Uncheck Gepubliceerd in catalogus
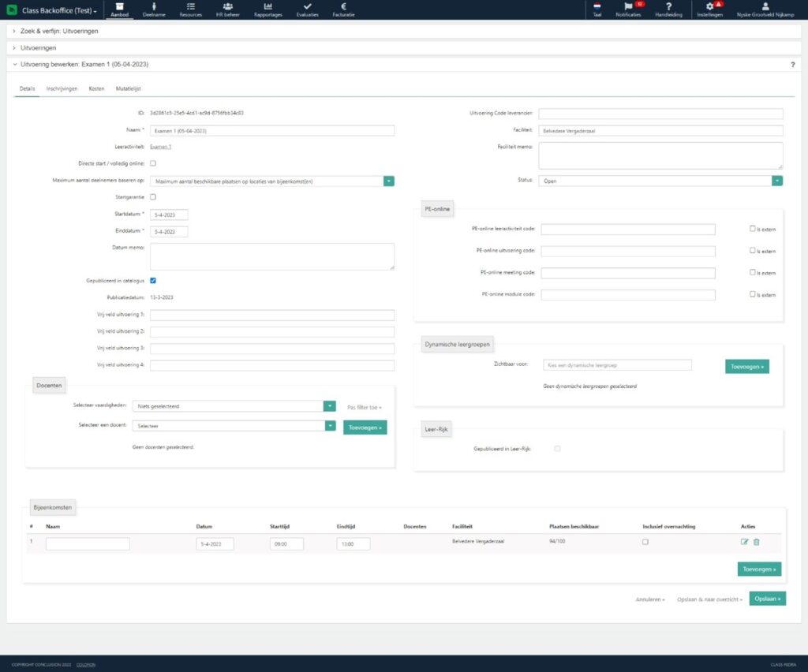This screenshot has height=672, width=808. [153, 280]
